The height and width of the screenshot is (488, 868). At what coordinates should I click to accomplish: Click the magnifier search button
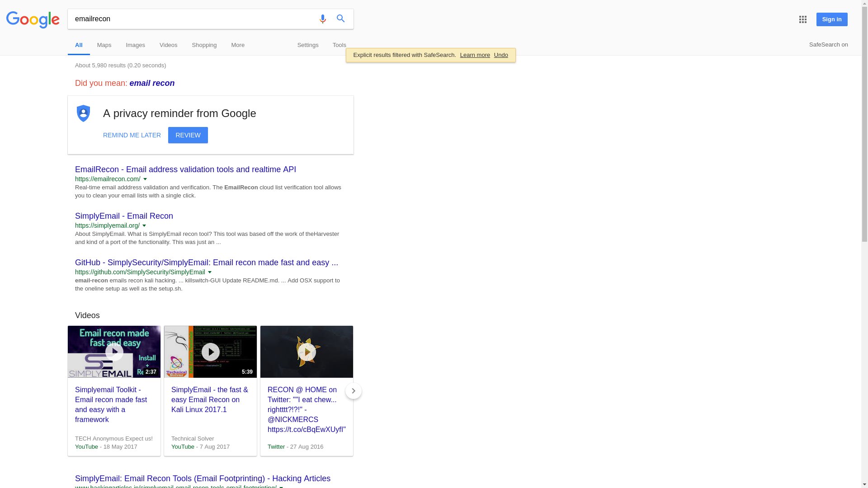pos(341,19)
